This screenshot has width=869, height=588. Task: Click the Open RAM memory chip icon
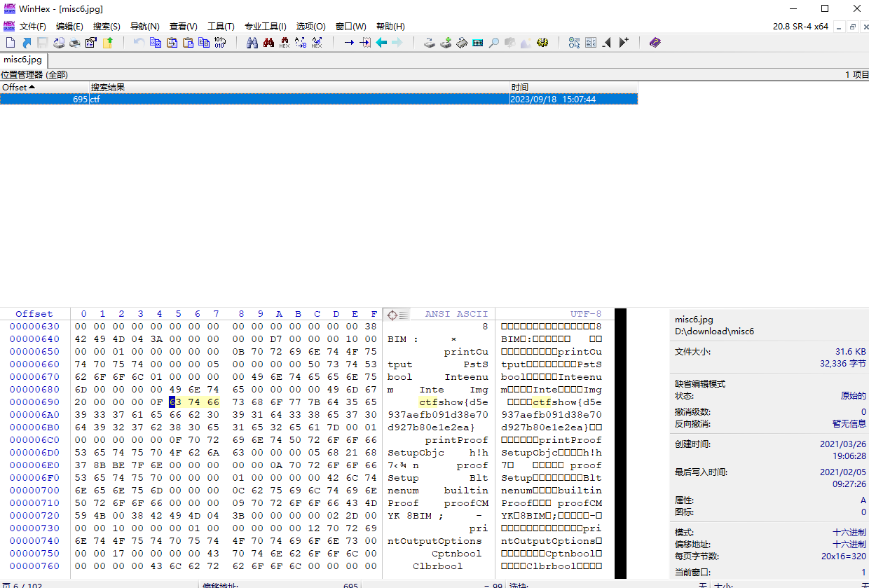462,43
